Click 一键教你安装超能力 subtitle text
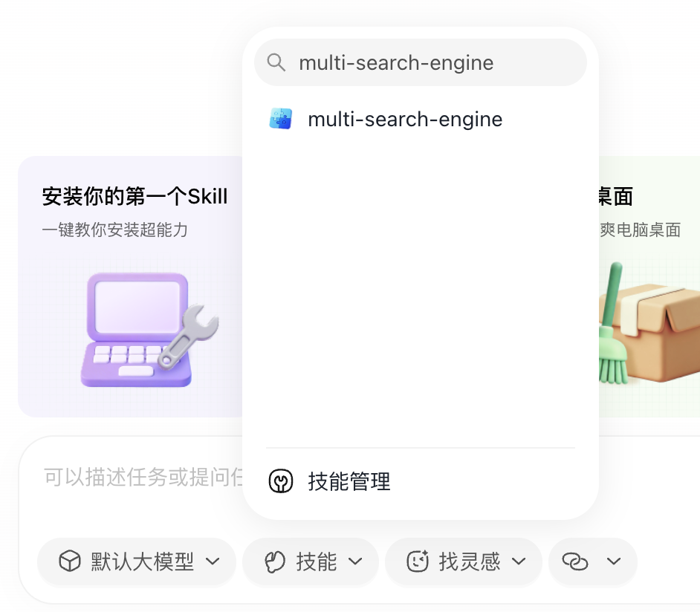700x612 pixels. click(x=114, y=229)
